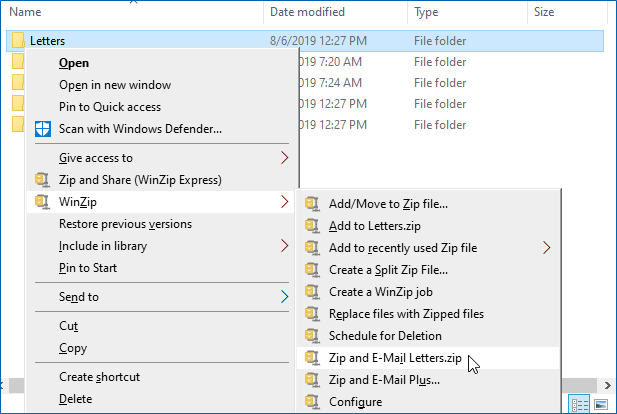Viewport: 617px width, 414px height.
Task: Click the WinZip icon beside Add to Letters.zip
Action: [x=312, y=226]
